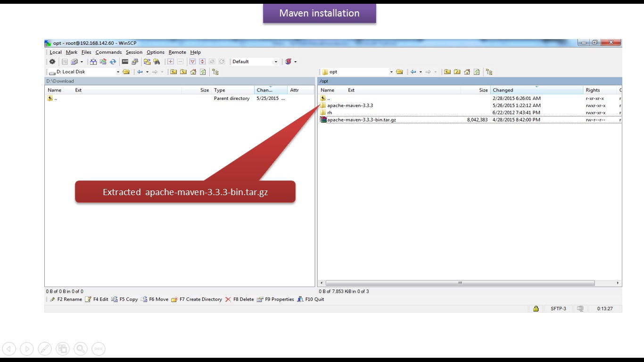Open the Remote menu
The width and height of the screenshot is (644, 362).
point(177,52)
